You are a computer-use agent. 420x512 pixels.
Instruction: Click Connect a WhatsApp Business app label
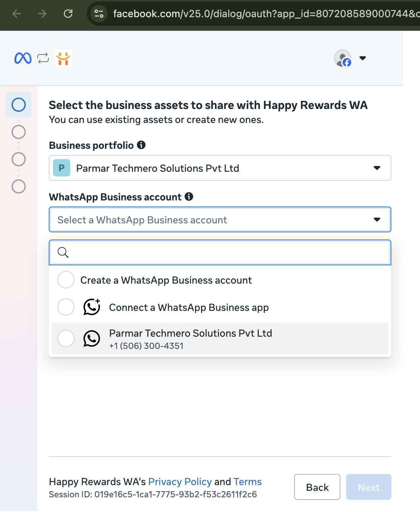[x=189, y=307]
